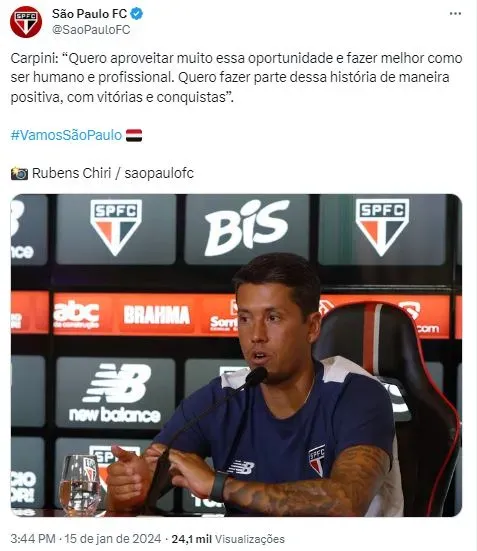Click the abc da construção logo
This screenshot has width=477, height=551.
tap(76, 314)
